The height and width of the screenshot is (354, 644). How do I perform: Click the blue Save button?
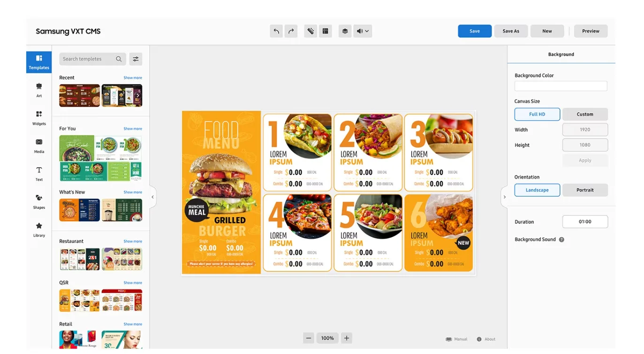(475, 31)
